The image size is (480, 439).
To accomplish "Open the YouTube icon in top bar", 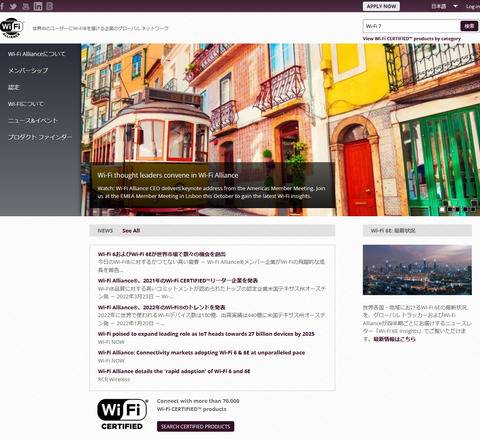I will [26, 6].
